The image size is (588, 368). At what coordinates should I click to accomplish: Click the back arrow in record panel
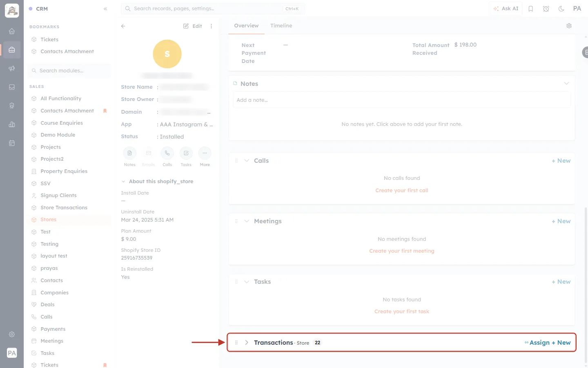coord(123,26)
